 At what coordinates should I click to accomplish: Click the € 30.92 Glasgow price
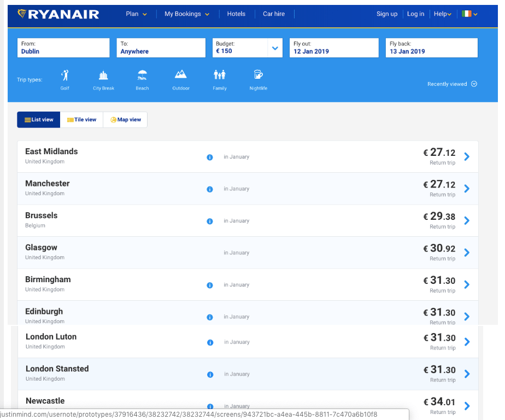pyautogui.click(x=439, y=248)
